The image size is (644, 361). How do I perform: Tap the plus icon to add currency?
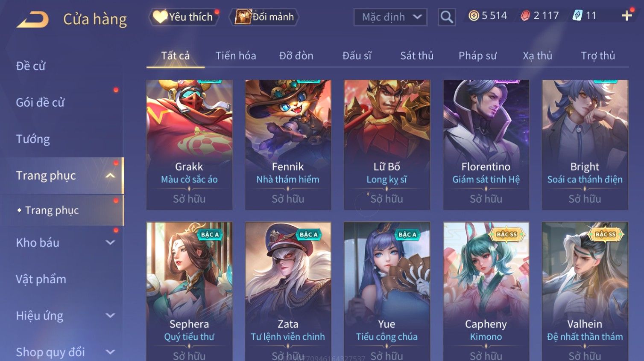[x=626, y=16]
